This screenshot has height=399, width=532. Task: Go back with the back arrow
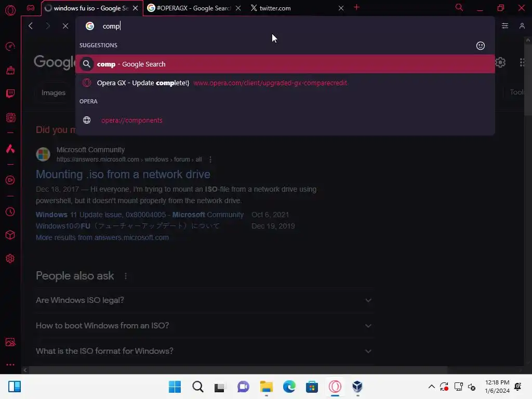tap(31, 26)
